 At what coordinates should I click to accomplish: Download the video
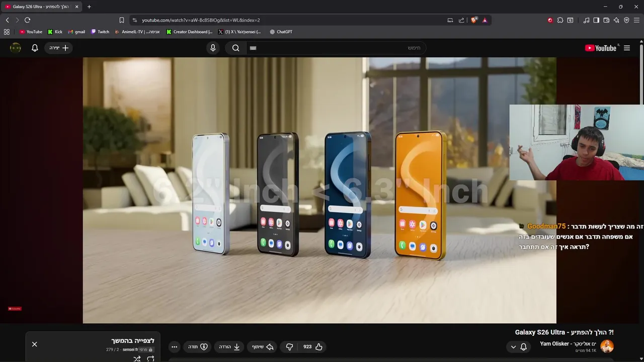(x=229, y=347)
